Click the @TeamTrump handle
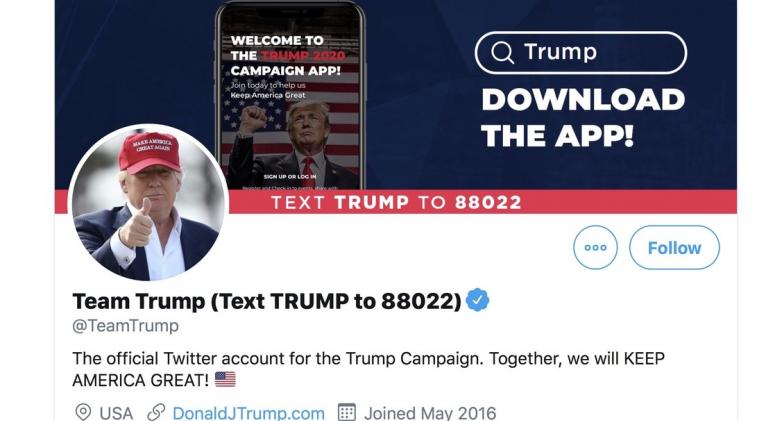The width and height of the screenshot is (766, 421). click(x=126, y=326)
